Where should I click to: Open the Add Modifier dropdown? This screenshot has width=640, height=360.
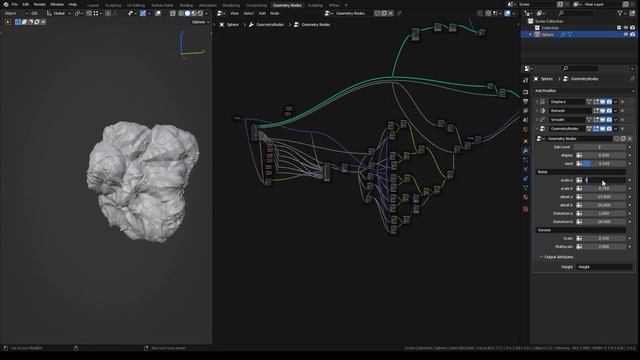[x=584, y=91]
